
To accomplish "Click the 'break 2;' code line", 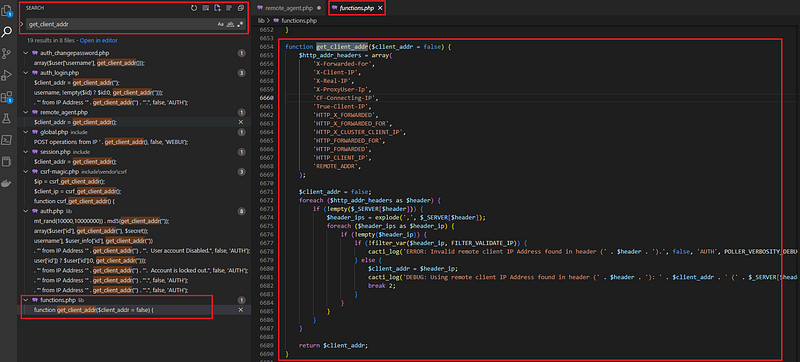I will 382,286.
